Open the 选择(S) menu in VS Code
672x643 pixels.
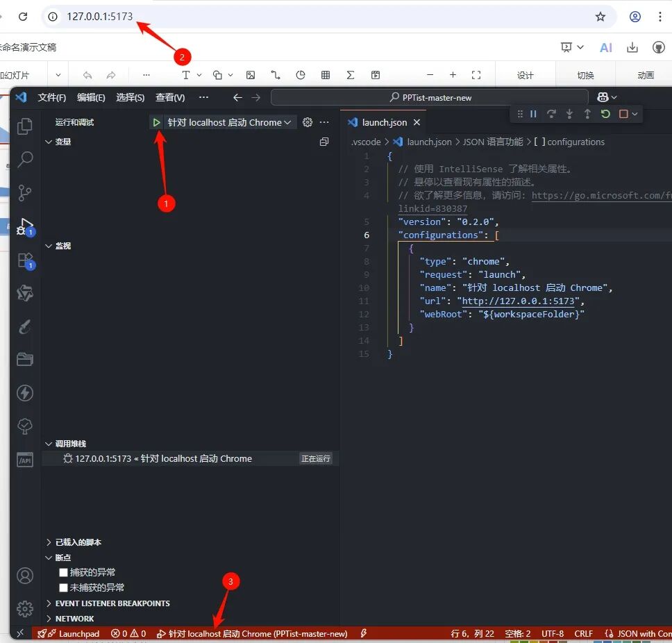point(130,98)
